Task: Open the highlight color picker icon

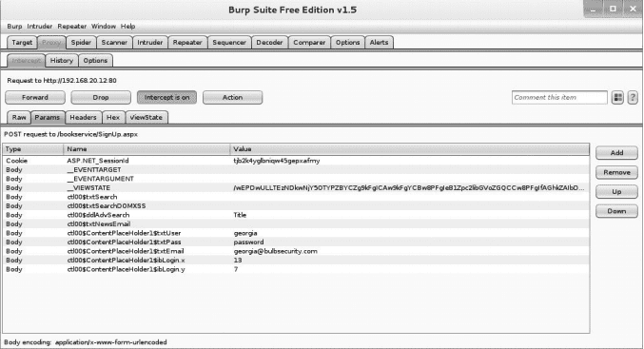Action: 617,97
